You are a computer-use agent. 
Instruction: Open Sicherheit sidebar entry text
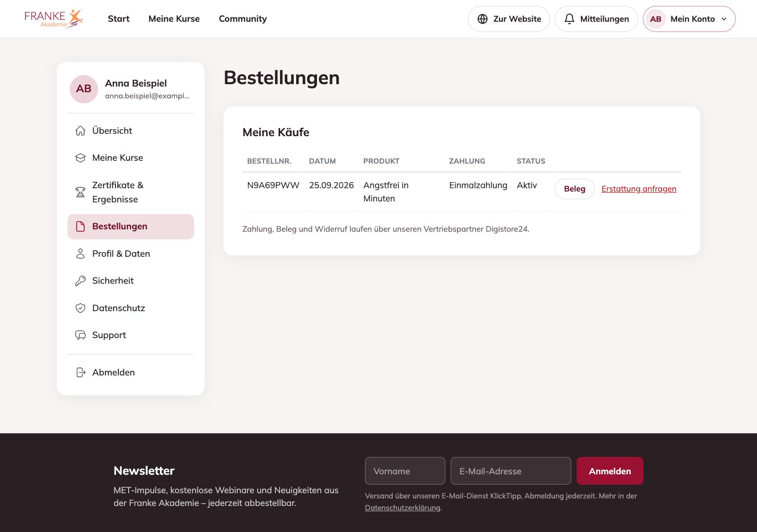click(113, 281)
